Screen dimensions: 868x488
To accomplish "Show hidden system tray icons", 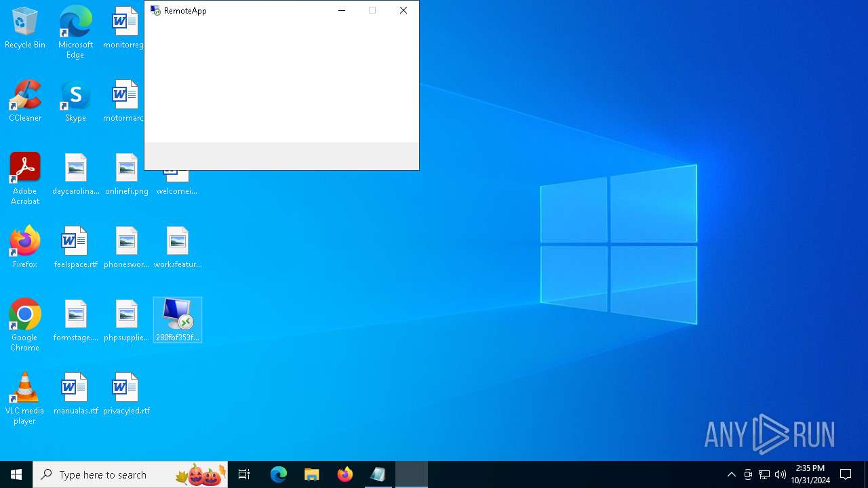I will (x=731, y=474).
